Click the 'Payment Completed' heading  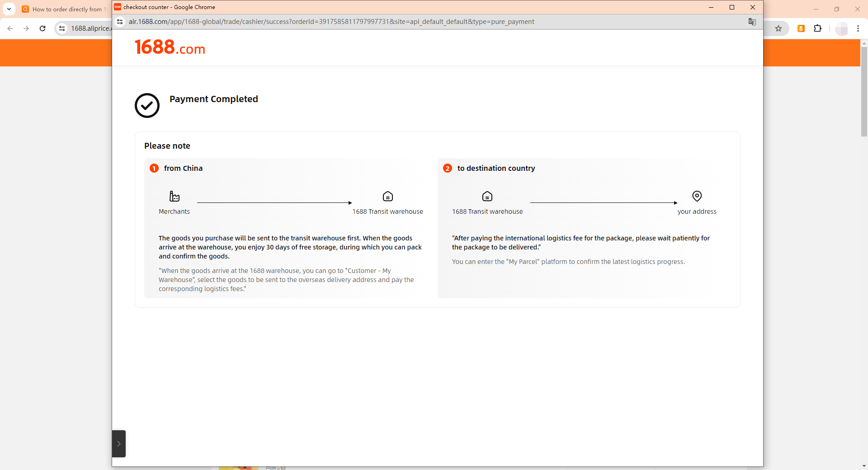pos(214,99)
